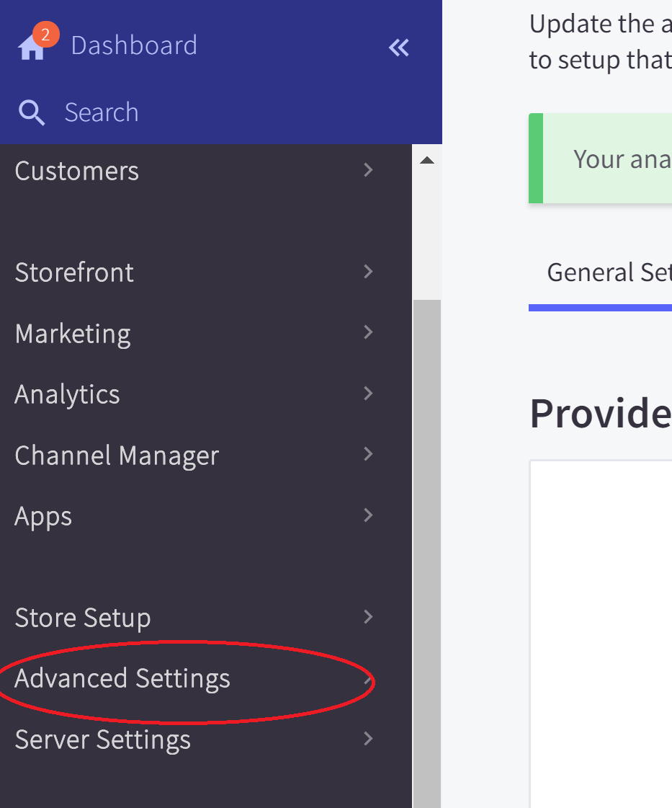Click the sidebar scrollbar up arrow

[427, 160]
